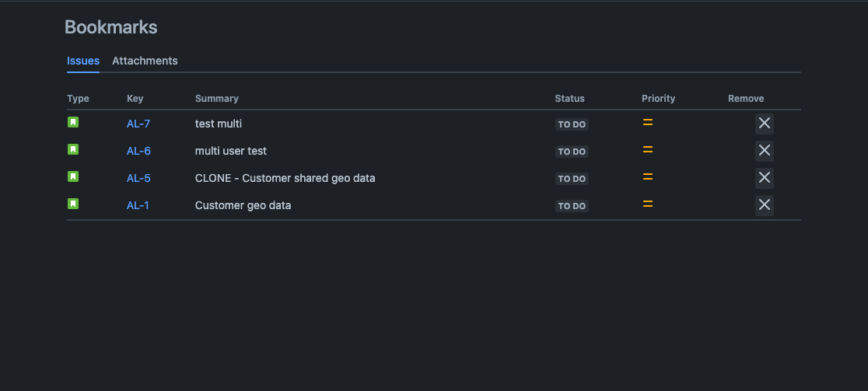
Task: Click the TO DO status of AL-5
Action: tap(572, 179)
